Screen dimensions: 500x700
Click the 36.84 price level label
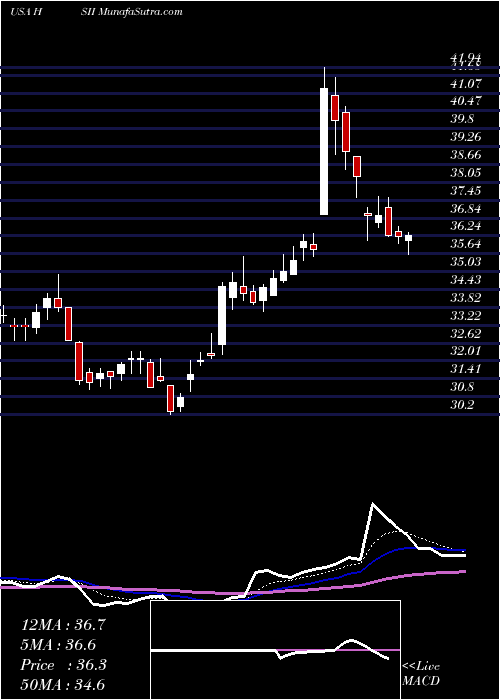click(465, 208)
